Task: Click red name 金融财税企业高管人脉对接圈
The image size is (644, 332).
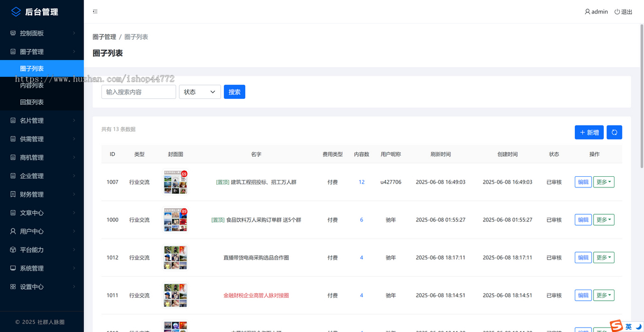Action: [x=256, y=295]
